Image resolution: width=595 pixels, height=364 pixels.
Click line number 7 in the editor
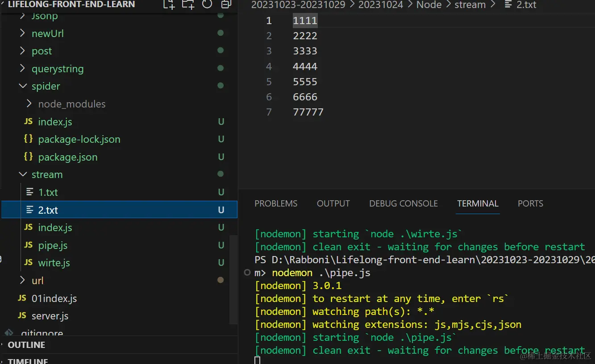tap(269, 112)
